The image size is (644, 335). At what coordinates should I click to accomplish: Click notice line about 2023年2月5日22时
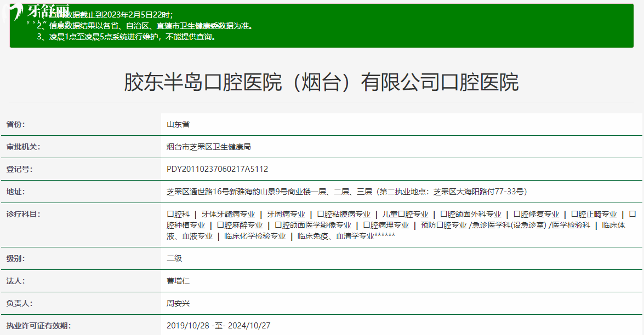tap(105, 15)
